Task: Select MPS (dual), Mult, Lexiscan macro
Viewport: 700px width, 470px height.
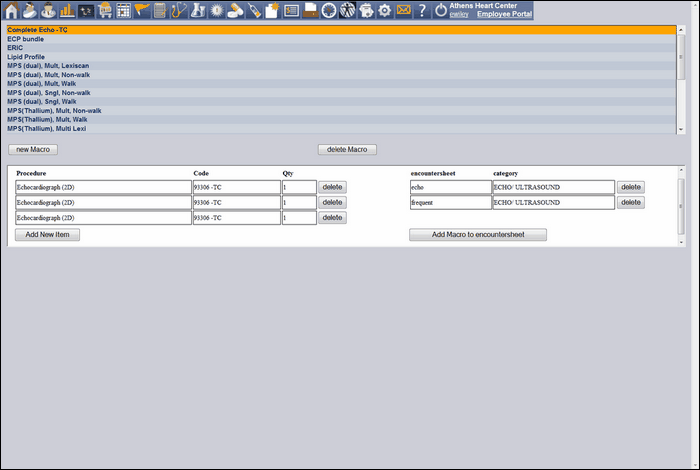Action: [342, 66]
